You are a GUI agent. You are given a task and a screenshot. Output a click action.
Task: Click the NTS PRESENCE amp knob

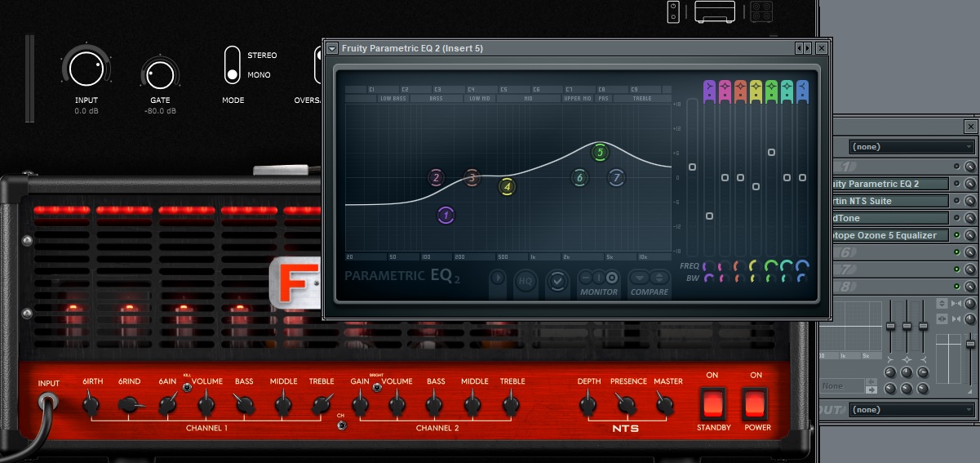tap(626, 403)
